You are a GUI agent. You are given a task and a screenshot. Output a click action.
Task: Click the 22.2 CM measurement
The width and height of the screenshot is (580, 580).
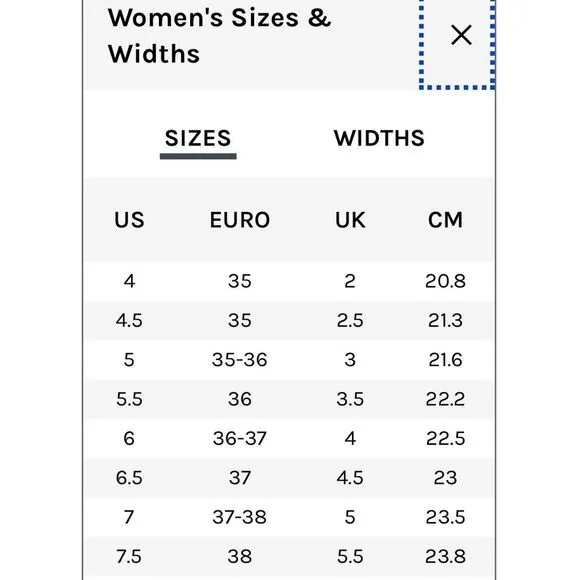tap(445, 399)
